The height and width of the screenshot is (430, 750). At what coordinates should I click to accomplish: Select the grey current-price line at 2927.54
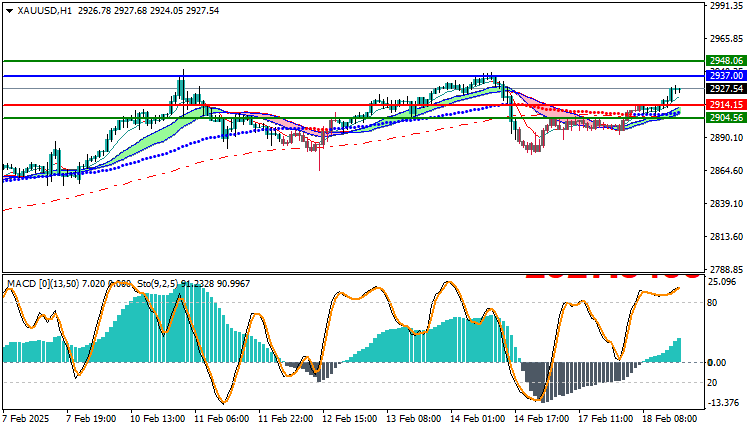(x=354, y=88)
